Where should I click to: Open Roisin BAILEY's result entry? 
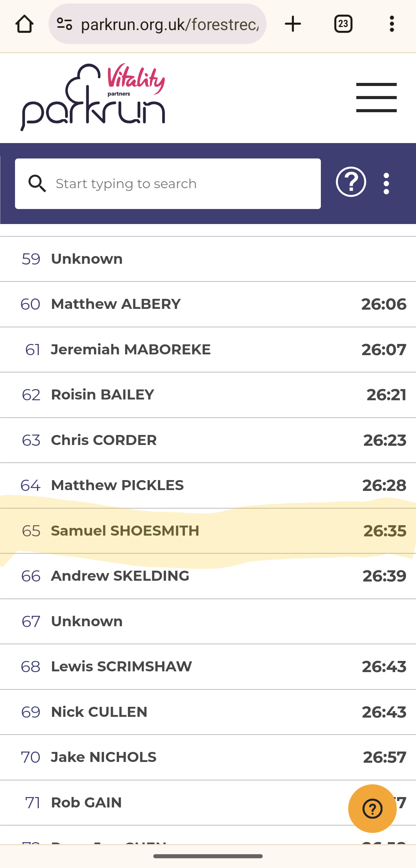click(208, 395)
